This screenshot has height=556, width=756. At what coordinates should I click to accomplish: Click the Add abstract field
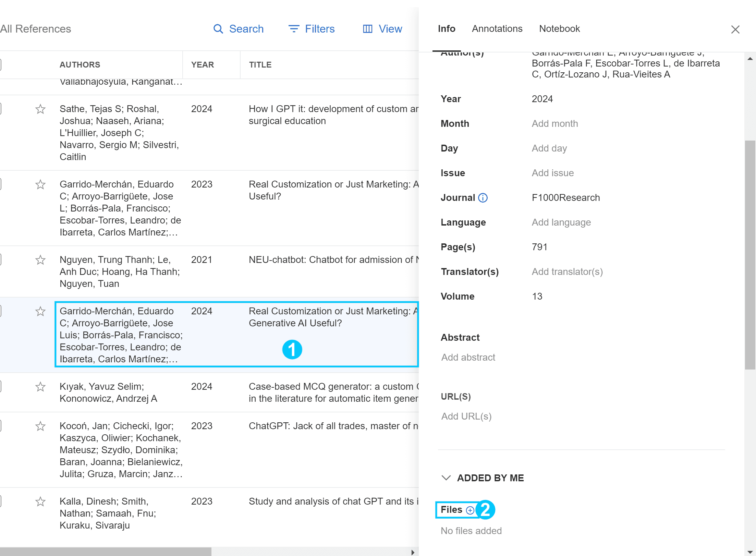468,358
